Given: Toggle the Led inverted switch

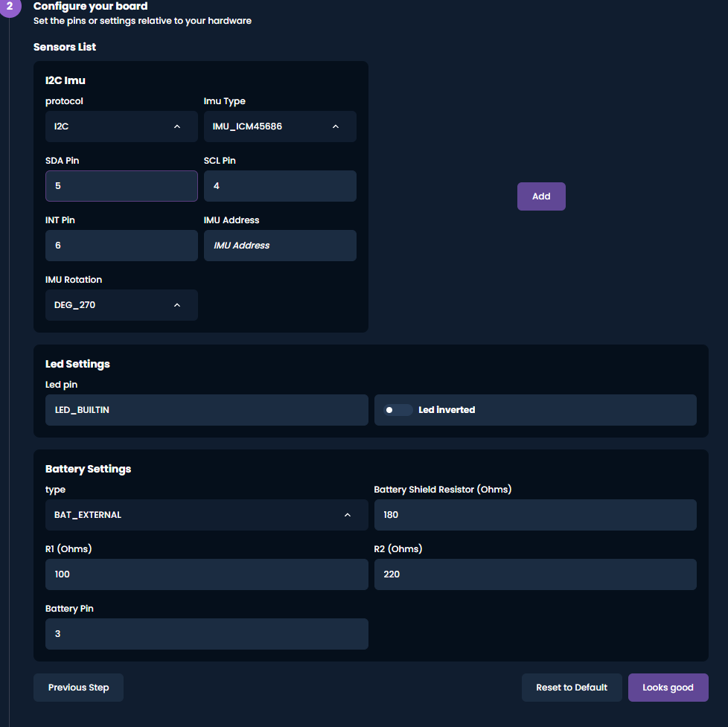Looking at the screenshot, I should 397,410.
